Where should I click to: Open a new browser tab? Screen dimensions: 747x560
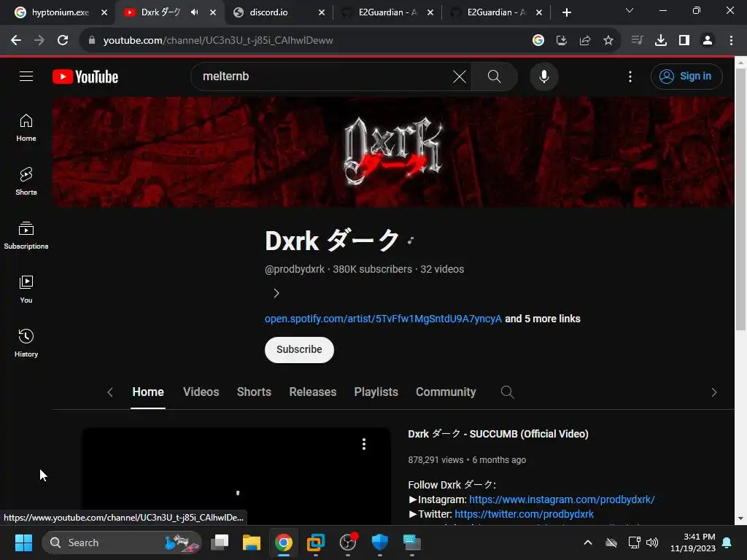tap(566, 12)
